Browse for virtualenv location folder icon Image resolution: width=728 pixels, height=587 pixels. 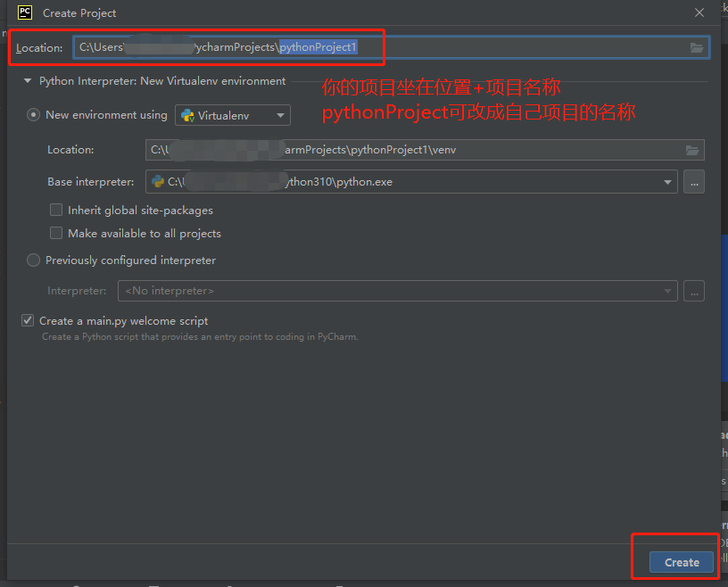(692, 150)
